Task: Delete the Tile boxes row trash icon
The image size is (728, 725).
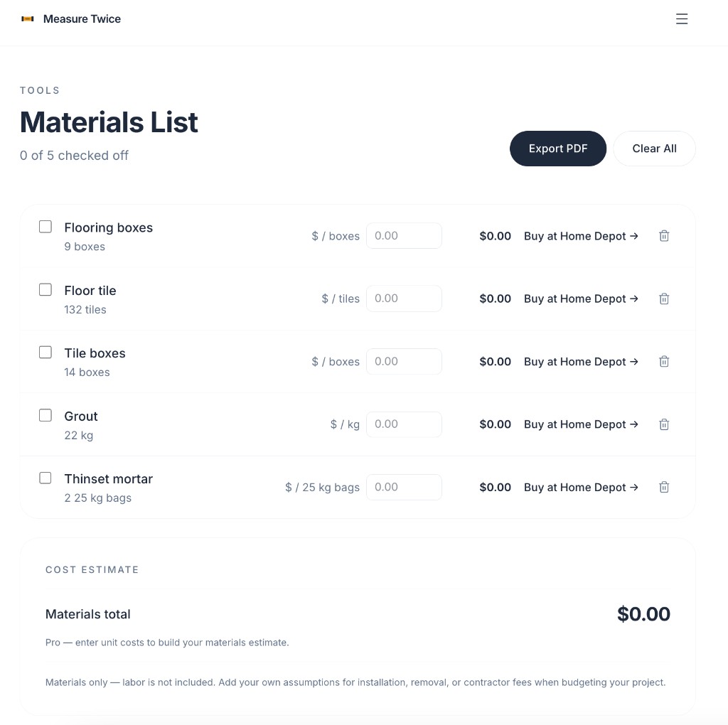Action: (664, 362)
